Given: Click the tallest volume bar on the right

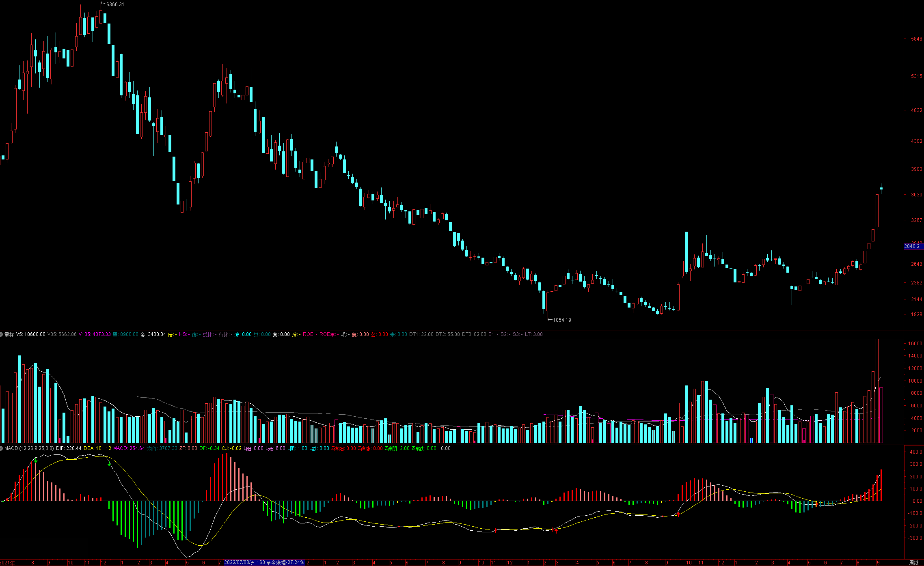Looking at the screenshot, I should click(877, 390).
